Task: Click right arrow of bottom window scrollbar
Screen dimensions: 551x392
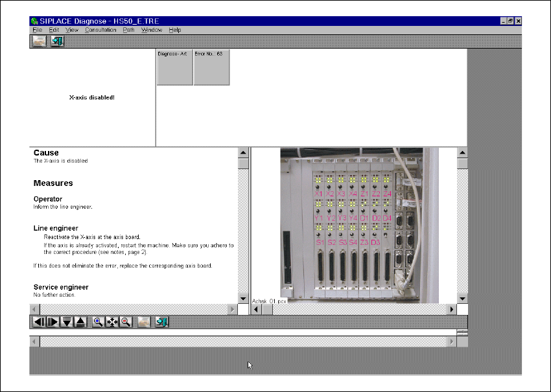Action: pyautogui.click(x=452, y=341)
